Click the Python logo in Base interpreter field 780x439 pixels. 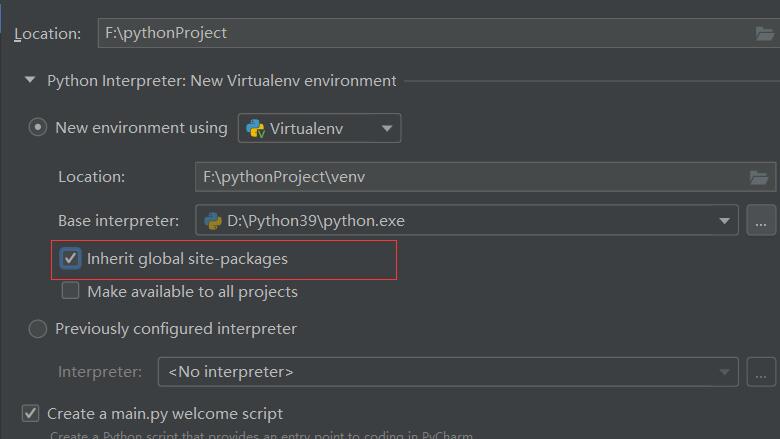pyautogui.click(x=213, y=220)
